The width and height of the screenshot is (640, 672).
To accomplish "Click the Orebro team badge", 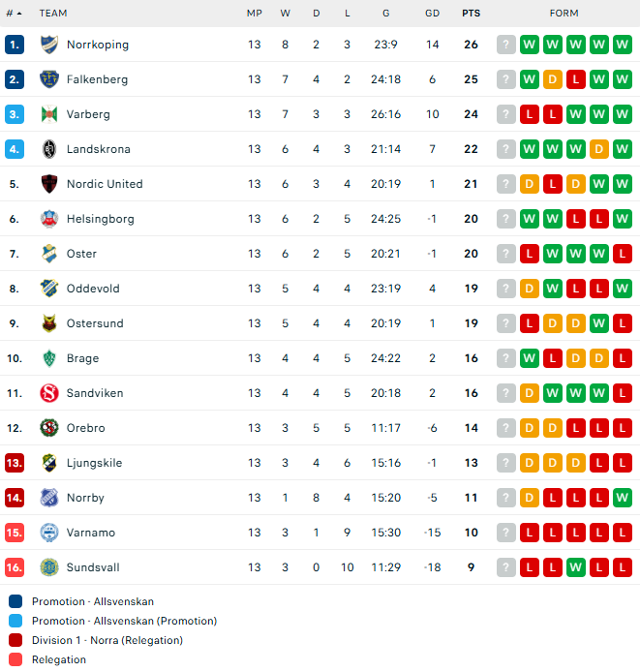I will click(48, 428).
